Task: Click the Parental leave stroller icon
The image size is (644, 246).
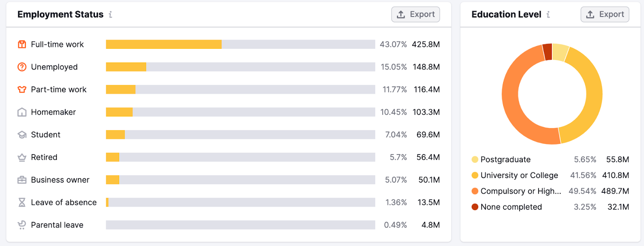Action: tap(22, 225)
